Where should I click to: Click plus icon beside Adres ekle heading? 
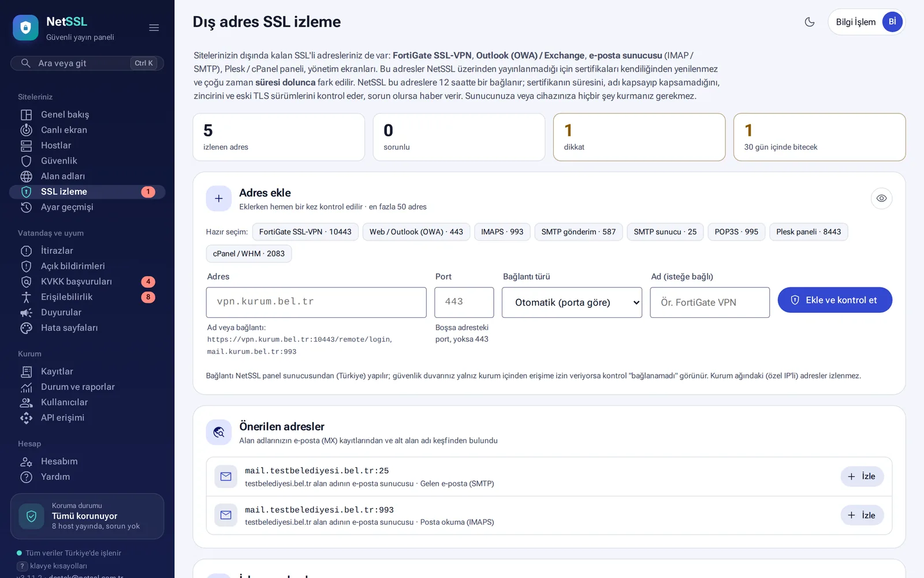point(219,198)
